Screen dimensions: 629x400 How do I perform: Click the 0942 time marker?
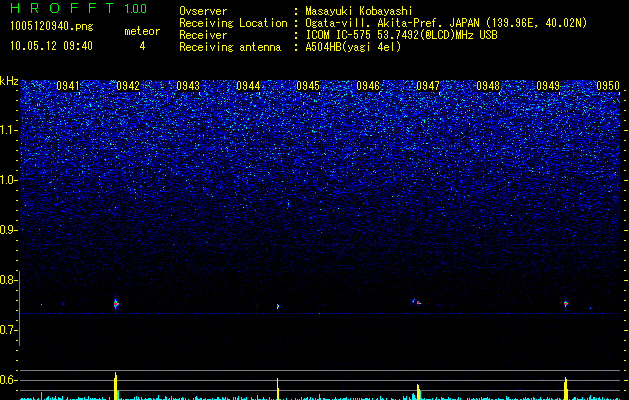[x=128, y=86]
